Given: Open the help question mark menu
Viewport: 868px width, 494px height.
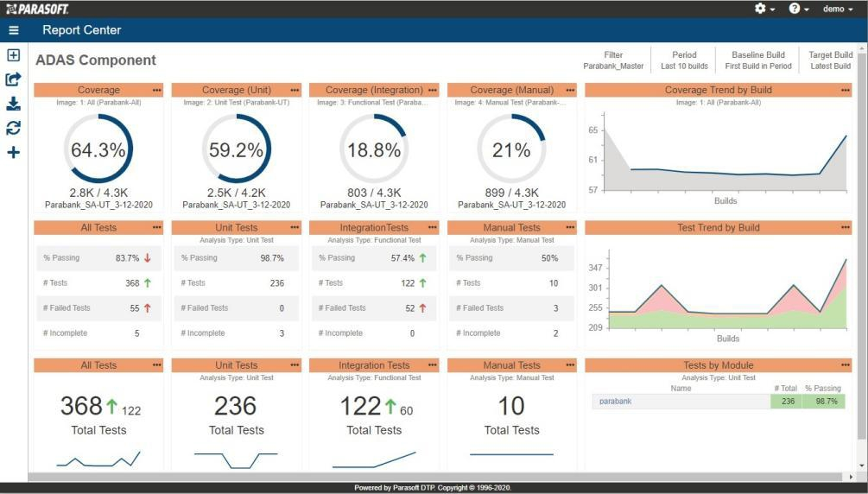Looking at the screenshot, I should point(799,9).
